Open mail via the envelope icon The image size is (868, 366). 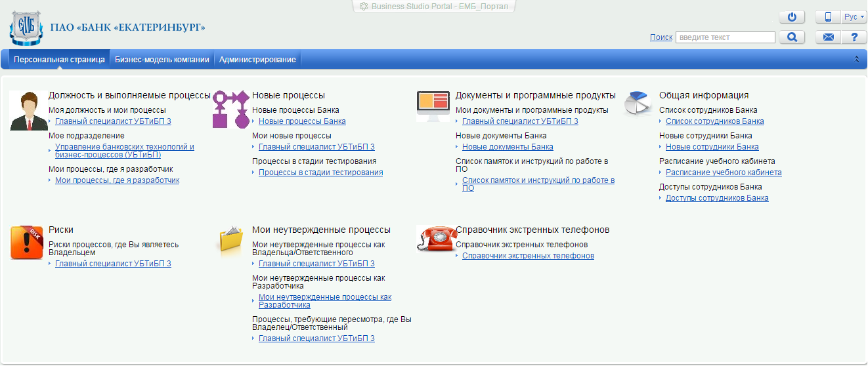click(x=828, y=37)
